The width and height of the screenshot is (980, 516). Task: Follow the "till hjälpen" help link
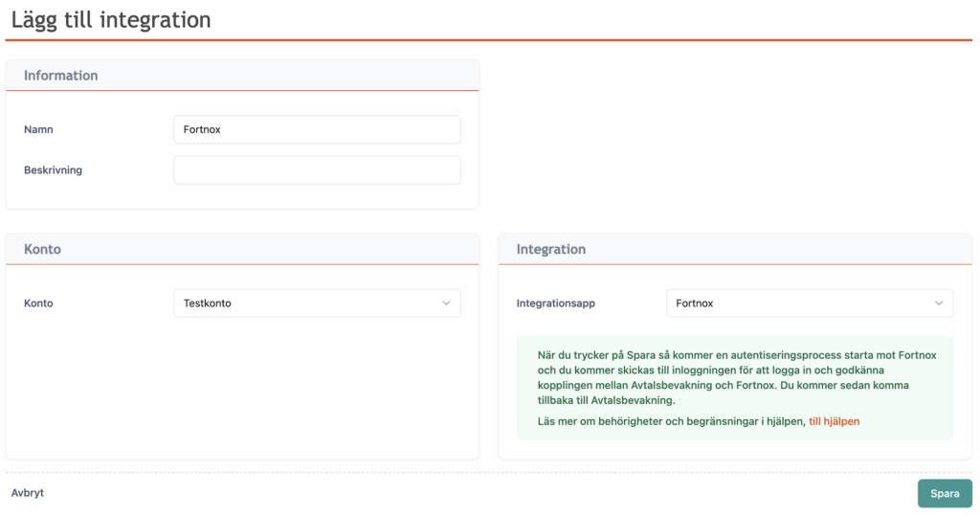click(834, 421)
